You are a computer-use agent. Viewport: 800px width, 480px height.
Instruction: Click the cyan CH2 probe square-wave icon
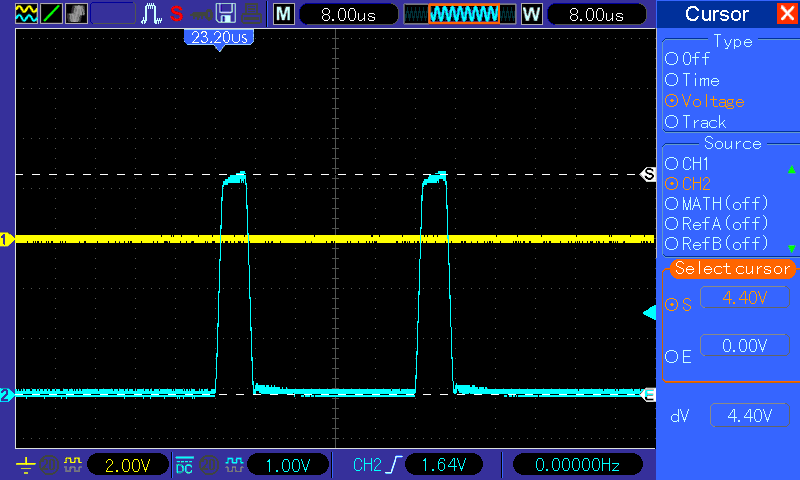click(x=234, y=464)
